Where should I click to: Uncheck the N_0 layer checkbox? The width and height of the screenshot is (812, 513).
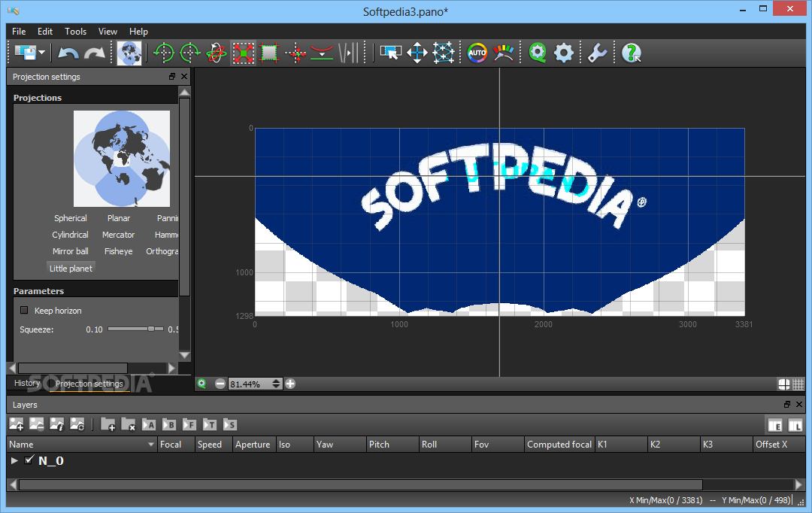[x=29, y=460]
